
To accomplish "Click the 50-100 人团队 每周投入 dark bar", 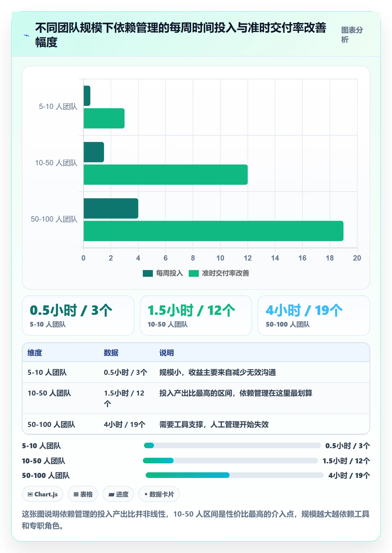I will coord(111,208).
